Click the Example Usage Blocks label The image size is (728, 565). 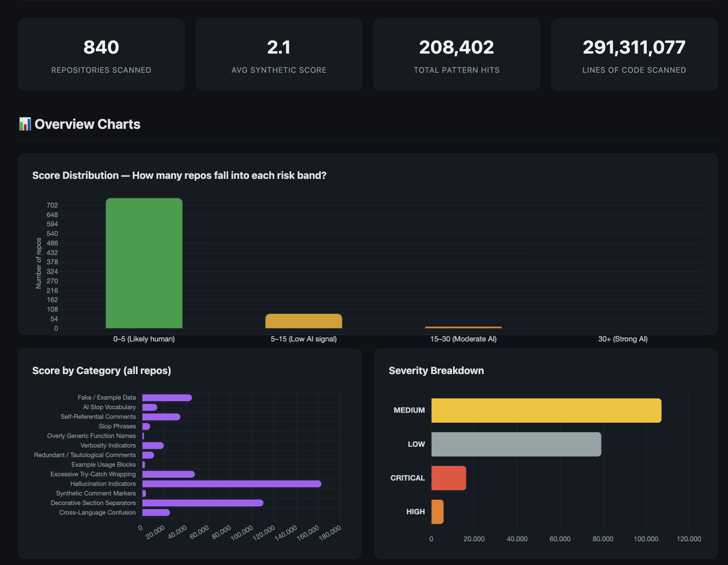104,465
